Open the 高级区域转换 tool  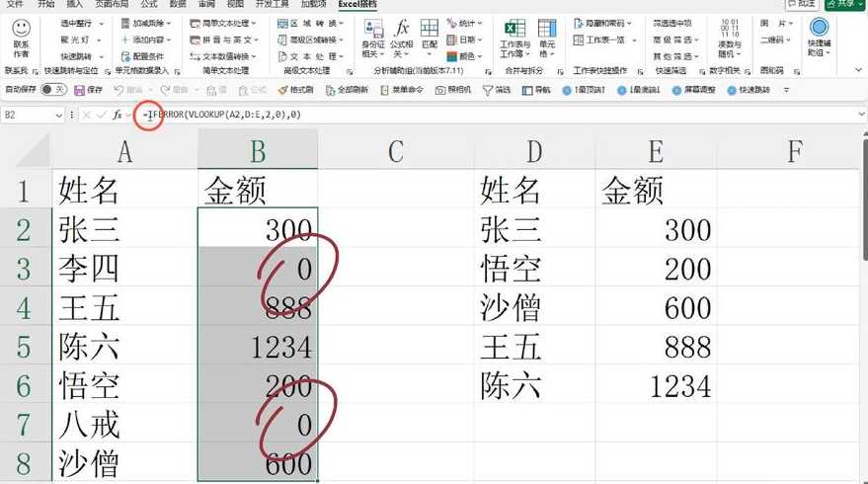pos(310,40)
